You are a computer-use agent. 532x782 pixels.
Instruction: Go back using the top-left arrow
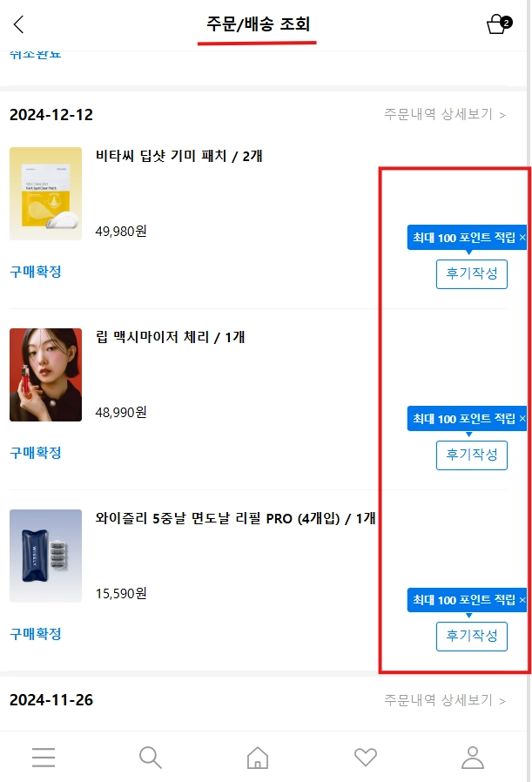pyautogui.click(x=19, y=24)
